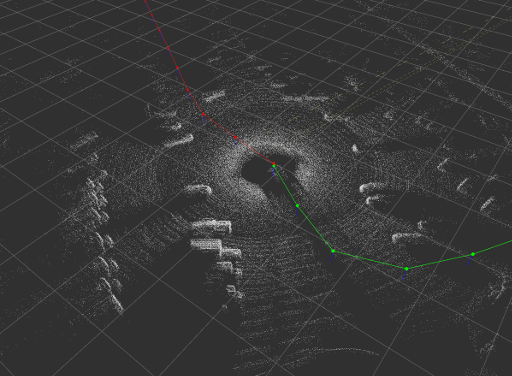Select the junction where red and green paths meet

[274, 165]
